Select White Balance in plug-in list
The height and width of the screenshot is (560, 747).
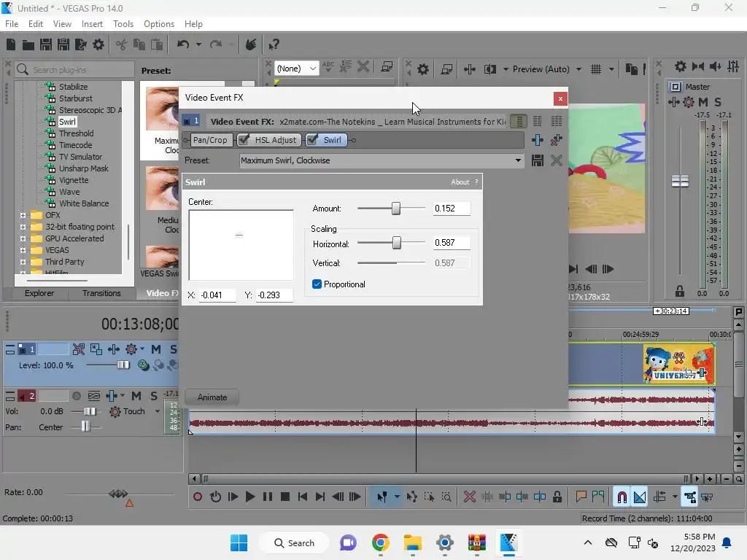click(x=84, y=203)
